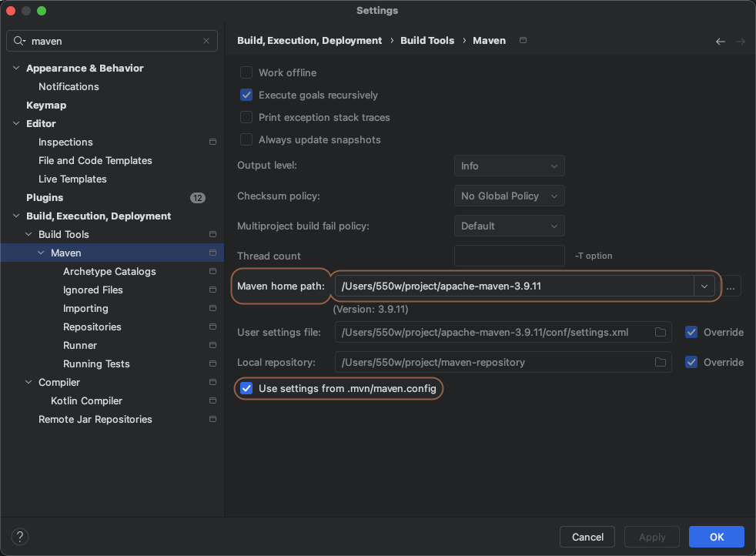756x556 pixels.
Task: Uncheck Execute goals recursively
Action: point(246,95)
